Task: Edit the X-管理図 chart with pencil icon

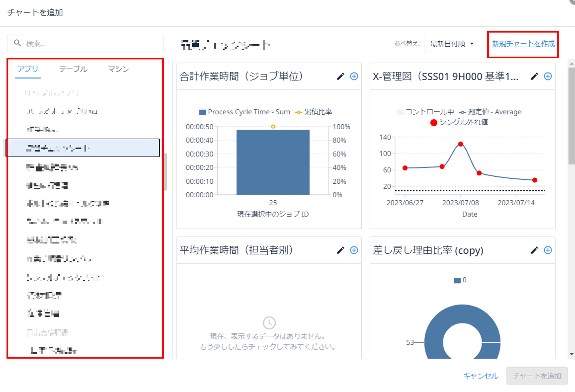Action: pos(534,76)
